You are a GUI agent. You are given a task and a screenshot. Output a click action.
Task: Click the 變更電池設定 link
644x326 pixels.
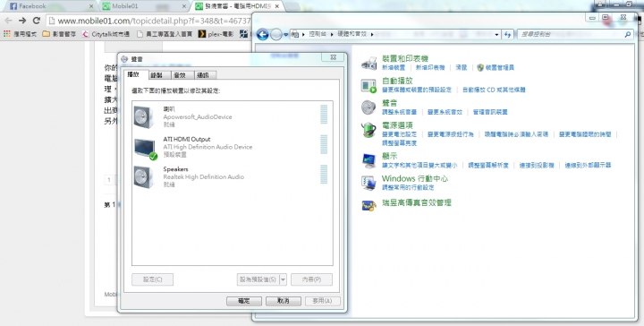[x=399, y=134]
